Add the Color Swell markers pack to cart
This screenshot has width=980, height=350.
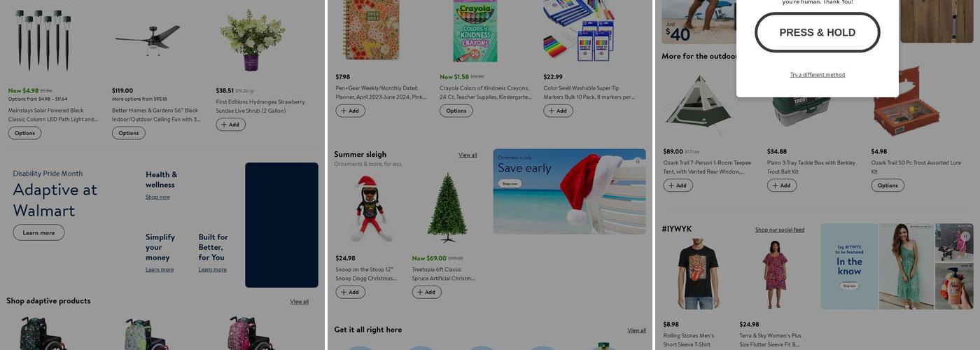(x=558, y=111)
